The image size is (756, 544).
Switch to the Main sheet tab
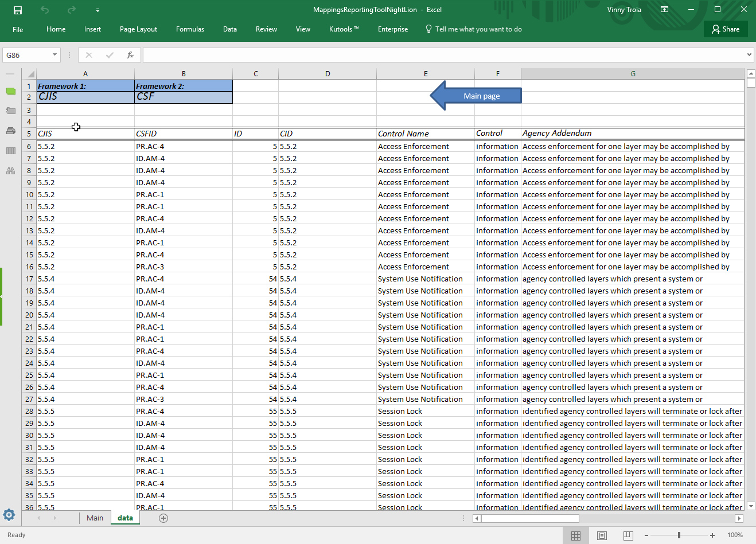(x=95, y=518)
